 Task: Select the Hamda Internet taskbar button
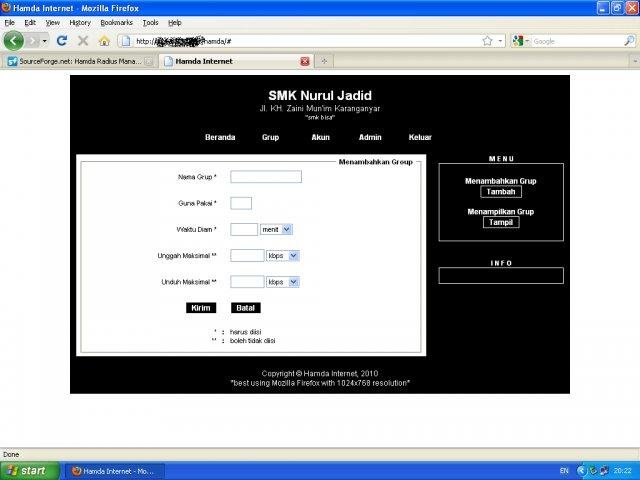[x=114, y=471]
